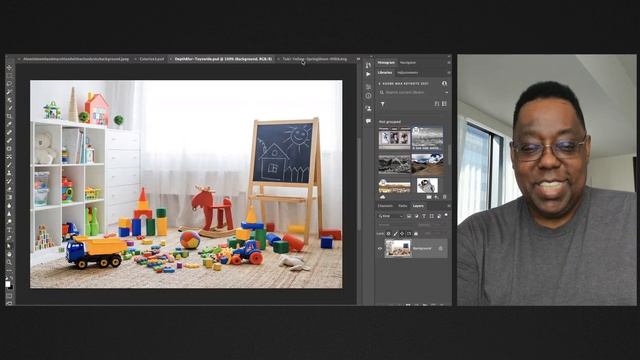The image size is (640, 360).
Task: Select the Eraser tool
Action: tap(9, 189)
